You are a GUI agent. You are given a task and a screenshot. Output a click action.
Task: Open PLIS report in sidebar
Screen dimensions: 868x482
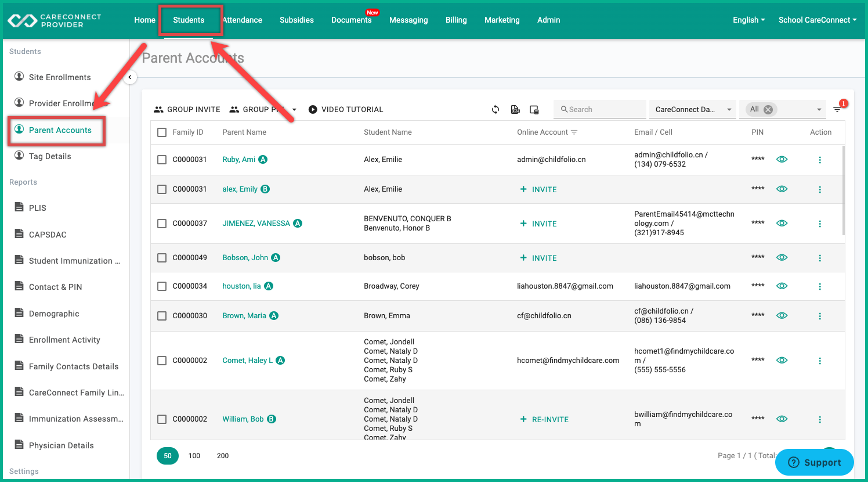38,208
